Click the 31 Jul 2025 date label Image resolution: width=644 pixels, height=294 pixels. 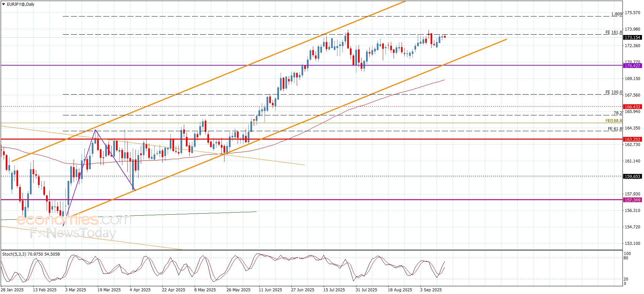[x=366, y=290]
